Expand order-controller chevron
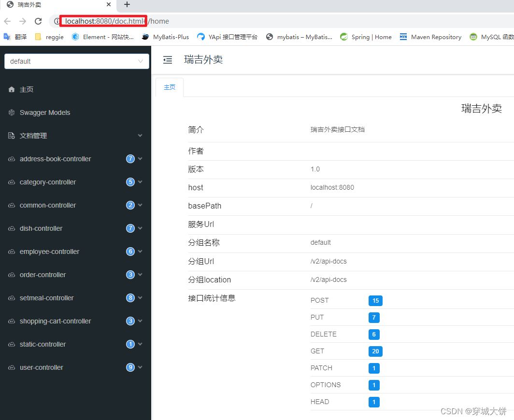This screenshot has width=514, height=420. 140,275
